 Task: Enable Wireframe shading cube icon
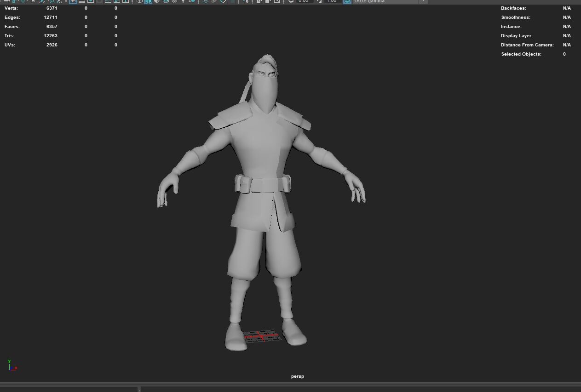[x=139, y=1]
